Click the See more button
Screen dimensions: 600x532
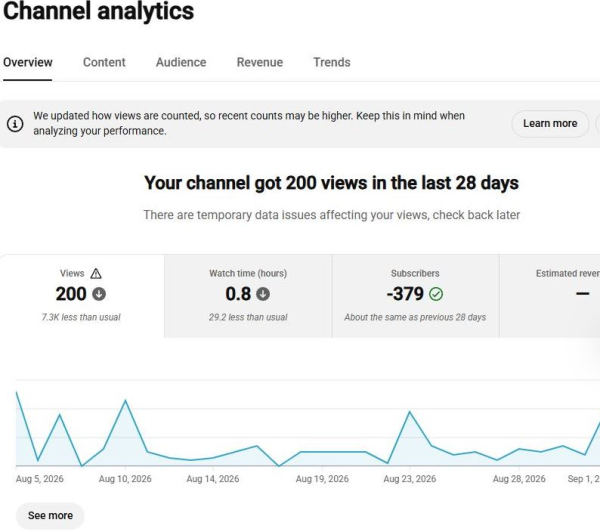(50, 516)
